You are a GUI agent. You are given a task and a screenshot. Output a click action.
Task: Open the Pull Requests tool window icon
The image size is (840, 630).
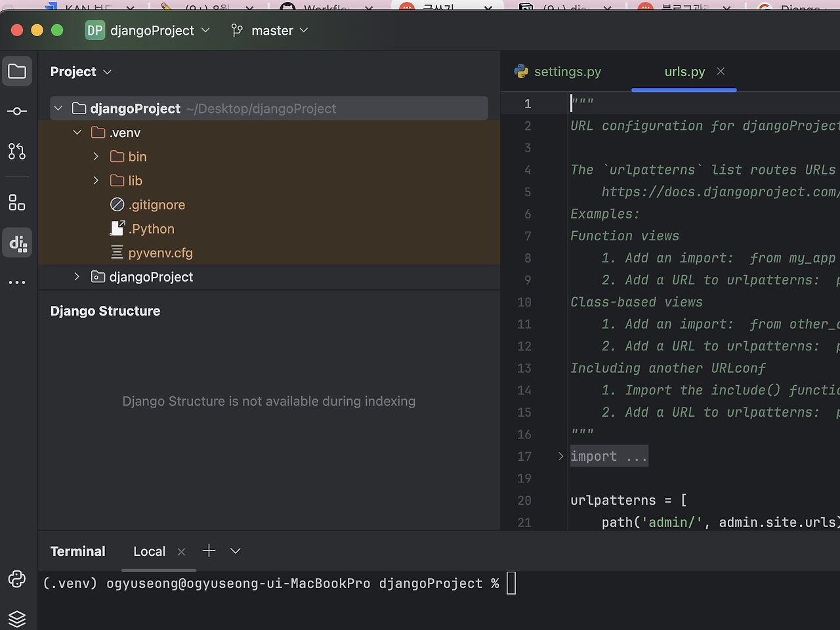pyautogui.click(x=17, y=151)
